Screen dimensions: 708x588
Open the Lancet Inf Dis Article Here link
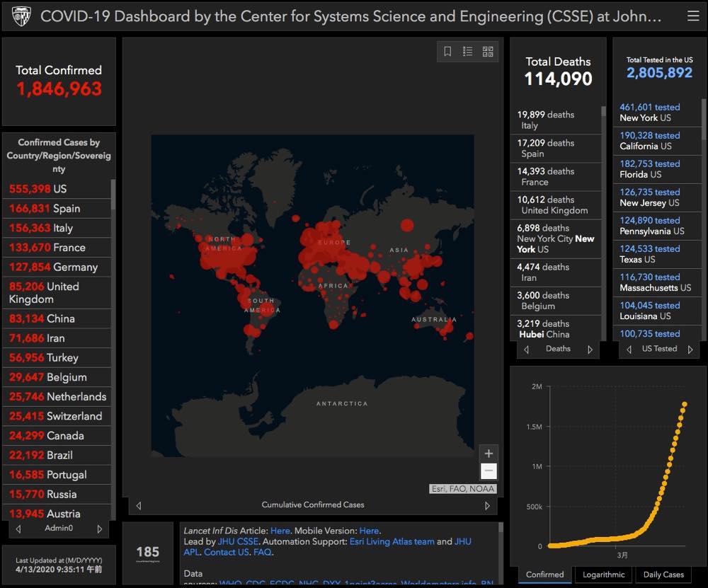280,531
